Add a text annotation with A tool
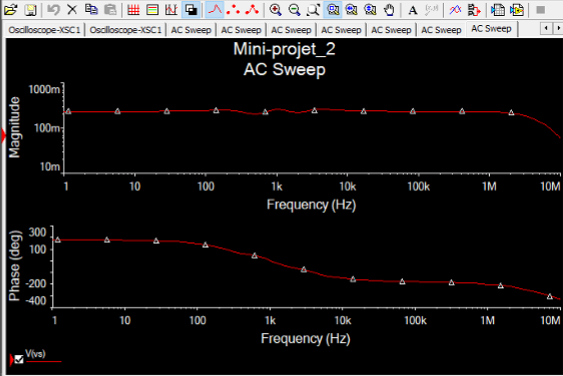 coord(413,10)
